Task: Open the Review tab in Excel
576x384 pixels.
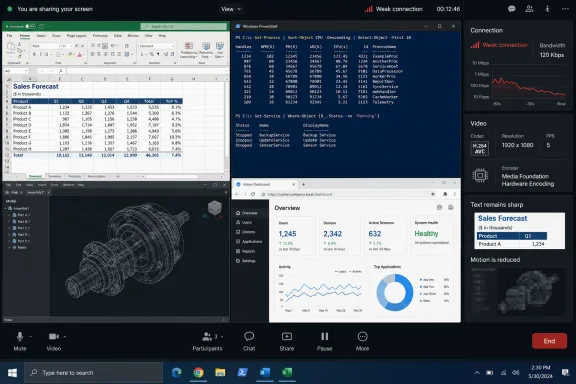Action: coord(133,36)
